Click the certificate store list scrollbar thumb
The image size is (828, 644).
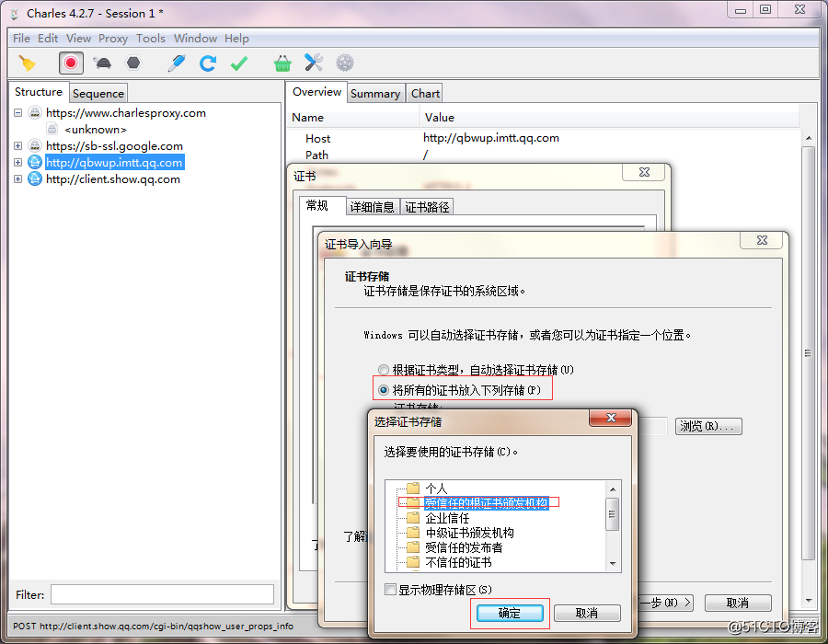click(x=613, y=513)
